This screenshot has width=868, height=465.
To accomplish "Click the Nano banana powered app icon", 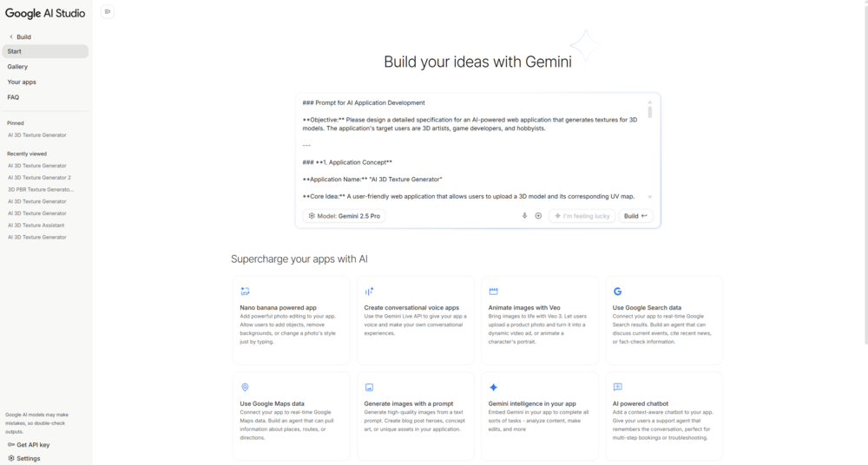I will [x=245, y=291].
